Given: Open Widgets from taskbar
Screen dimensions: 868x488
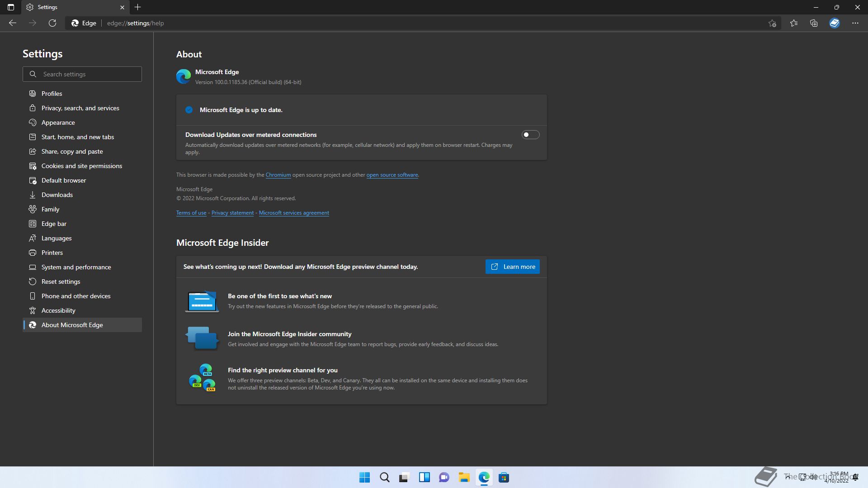Looking at the screenshot, I should 424,477.
